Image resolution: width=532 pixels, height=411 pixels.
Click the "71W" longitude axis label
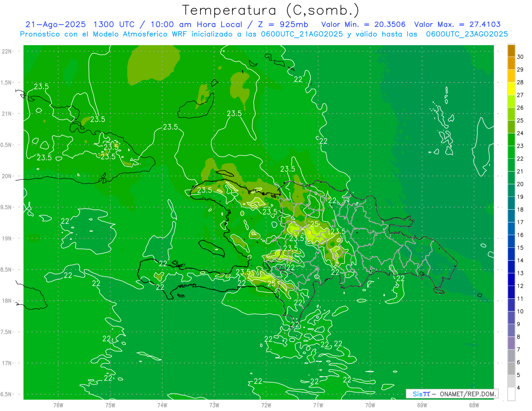(318, 405)
